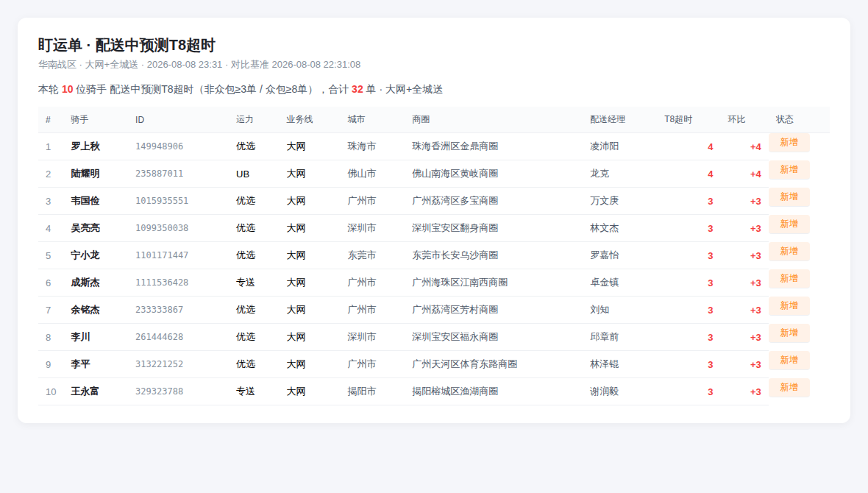
Task: Click delivery manager 龙克
Action: point(600,174)
